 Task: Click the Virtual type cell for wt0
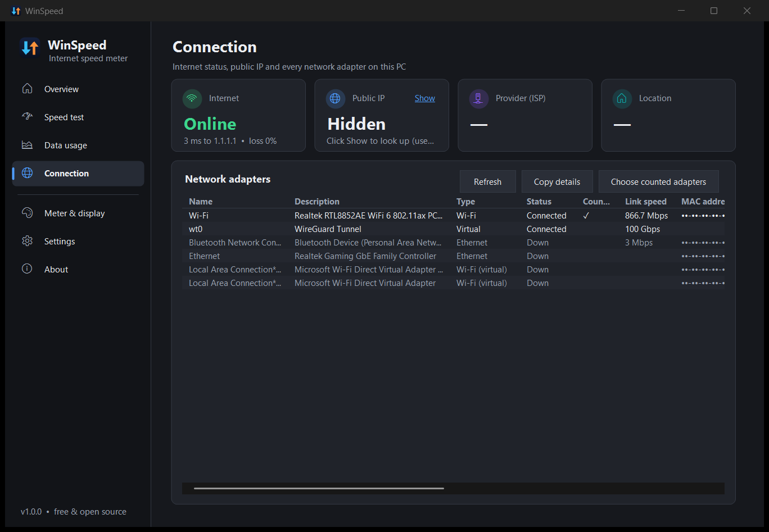pos(468,229)
